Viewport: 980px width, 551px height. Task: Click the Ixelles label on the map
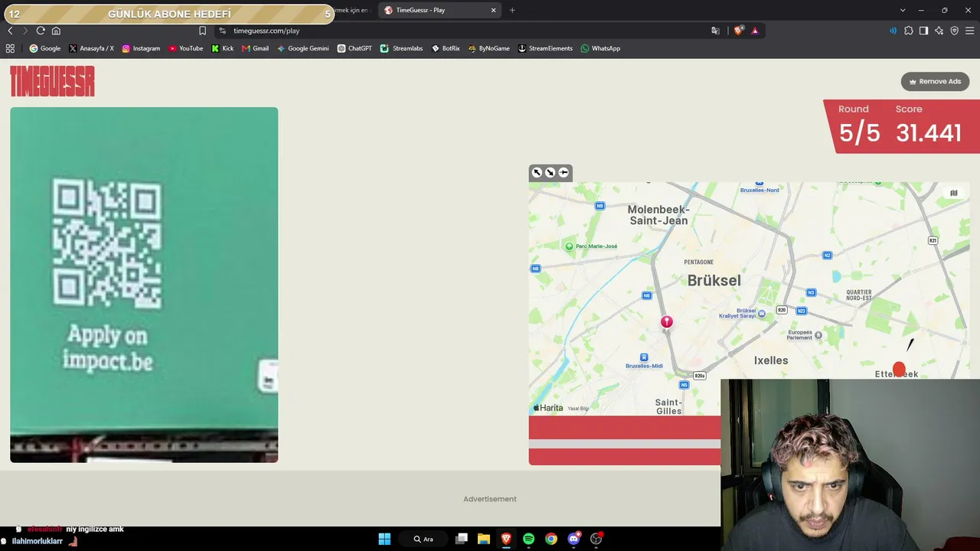click(771, 360)
